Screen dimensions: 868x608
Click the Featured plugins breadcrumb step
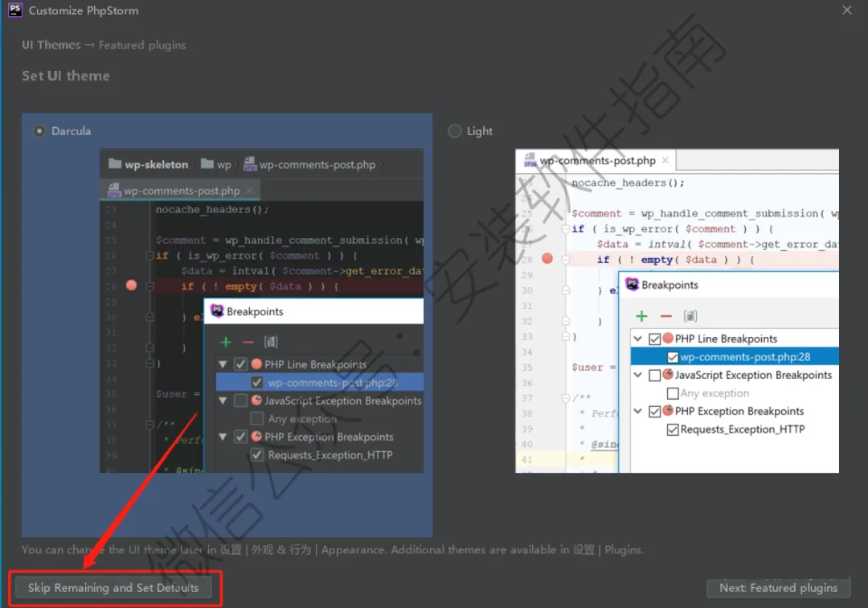click(142, 45)
